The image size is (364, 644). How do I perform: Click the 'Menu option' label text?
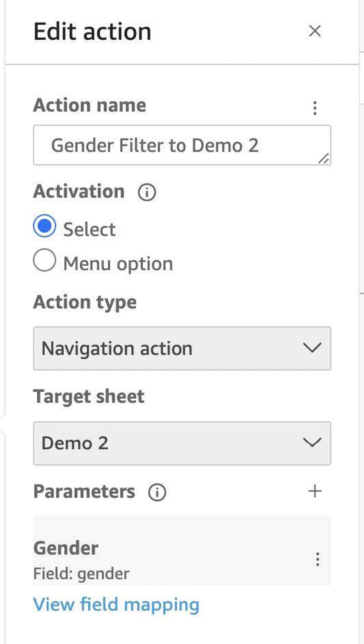coord(118,264)
